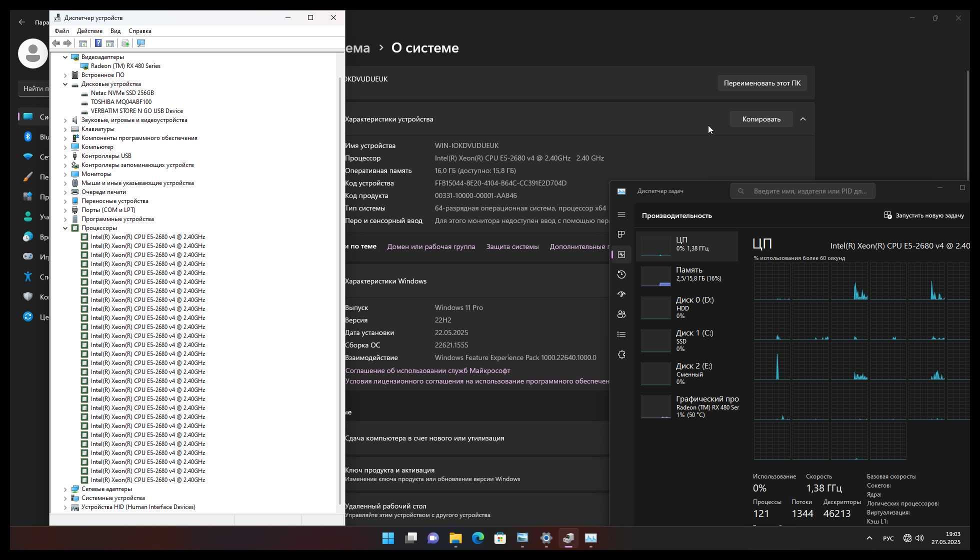Open App history icon in Task Manager

[x=621, y=274]
